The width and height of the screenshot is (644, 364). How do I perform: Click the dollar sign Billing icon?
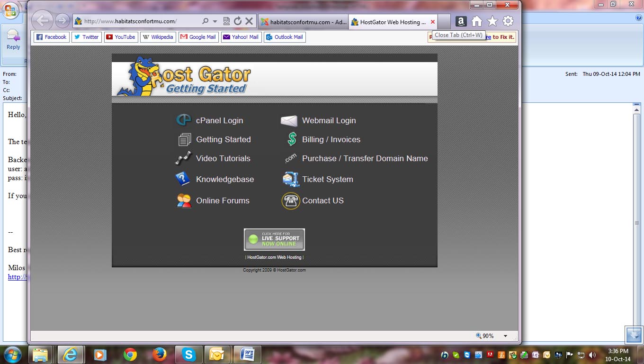click(292, 139)
